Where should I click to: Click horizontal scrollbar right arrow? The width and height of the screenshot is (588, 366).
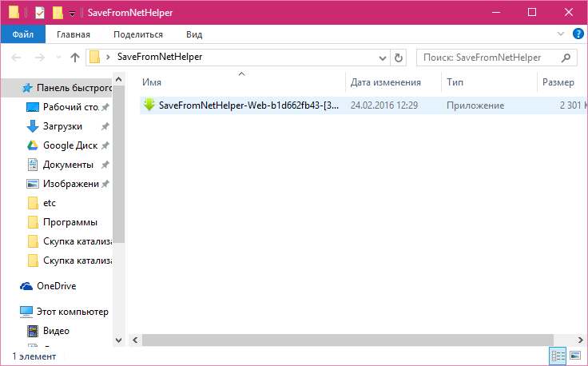(581, 340)
